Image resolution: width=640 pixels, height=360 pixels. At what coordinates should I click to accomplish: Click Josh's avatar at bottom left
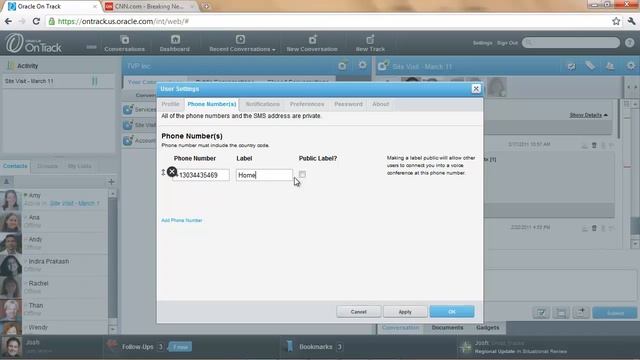(x=11, y=347)
